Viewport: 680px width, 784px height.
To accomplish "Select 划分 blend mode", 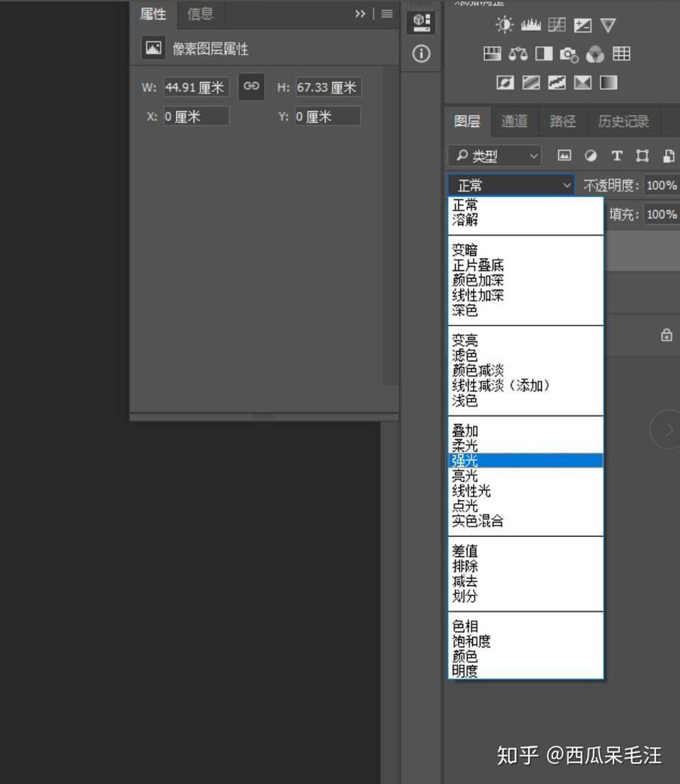I will pyautogui.click(x=526, y=596).
